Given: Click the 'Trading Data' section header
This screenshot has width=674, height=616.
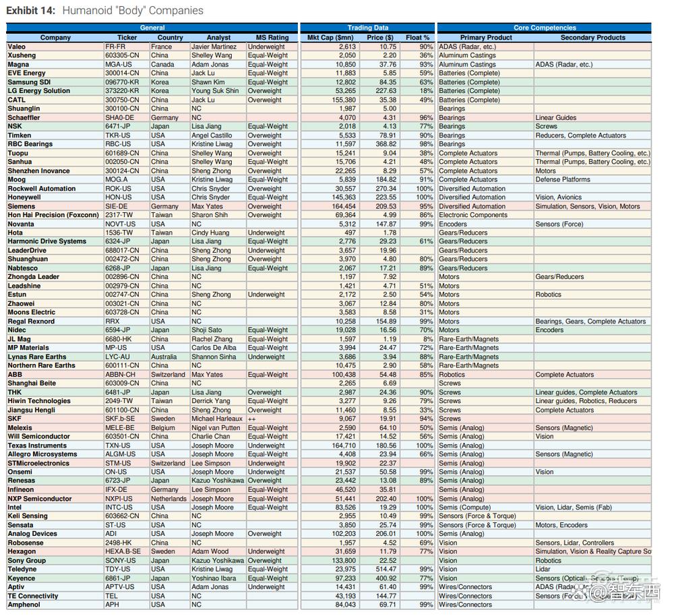Looking at the screenshot, I should 367,28.
